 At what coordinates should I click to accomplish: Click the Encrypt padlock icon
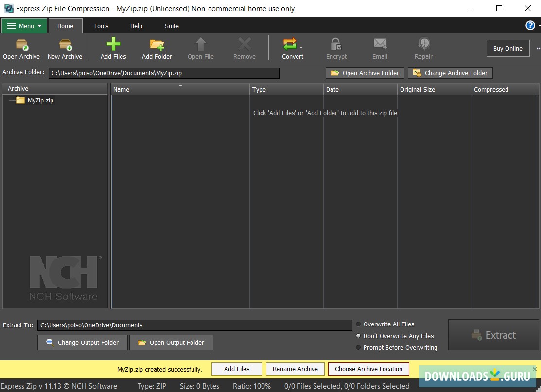pyautogui.click(x=336, y=44)
